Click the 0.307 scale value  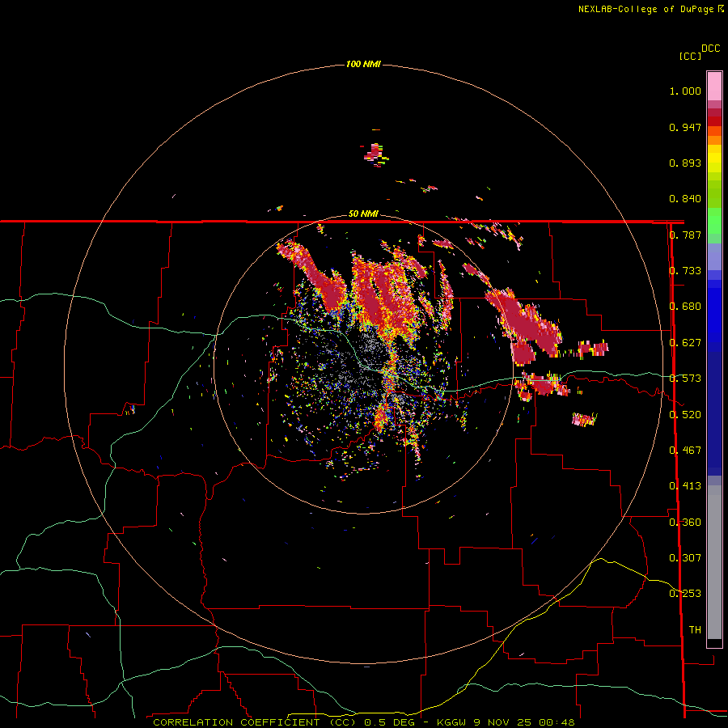click(x=685, y=558)
